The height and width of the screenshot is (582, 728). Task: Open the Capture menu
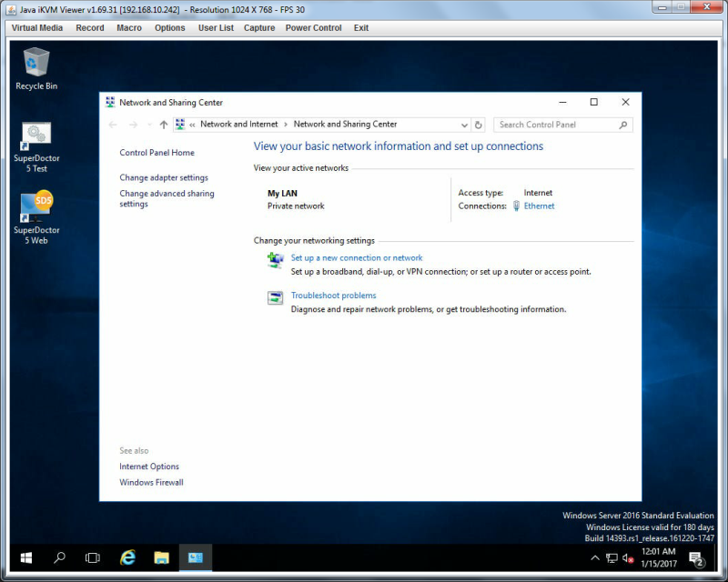[259, 28]
